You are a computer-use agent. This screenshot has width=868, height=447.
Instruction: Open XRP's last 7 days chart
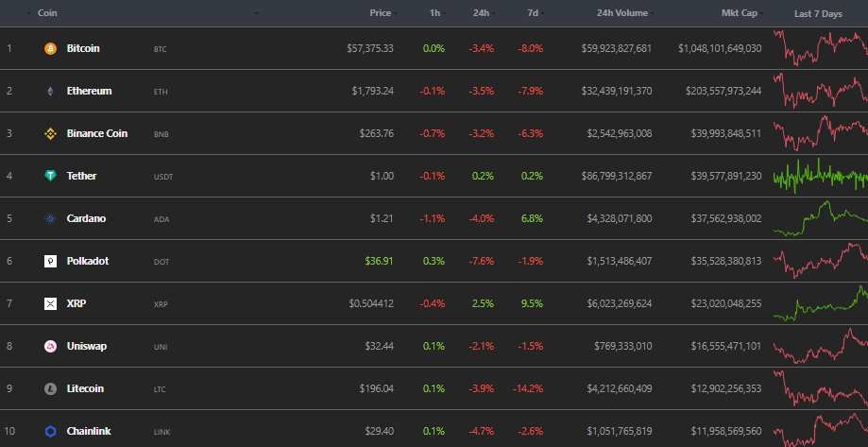coord(819,303)
